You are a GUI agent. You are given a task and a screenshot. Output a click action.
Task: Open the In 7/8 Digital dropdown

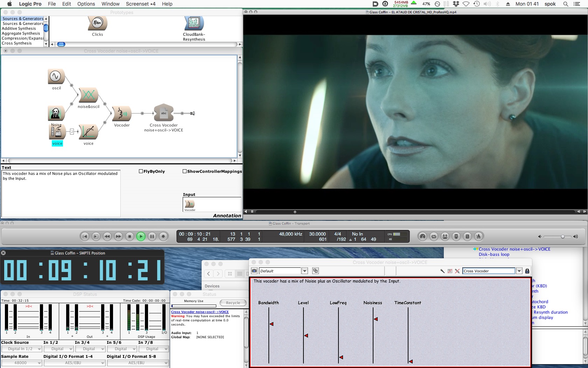(154, 349)
